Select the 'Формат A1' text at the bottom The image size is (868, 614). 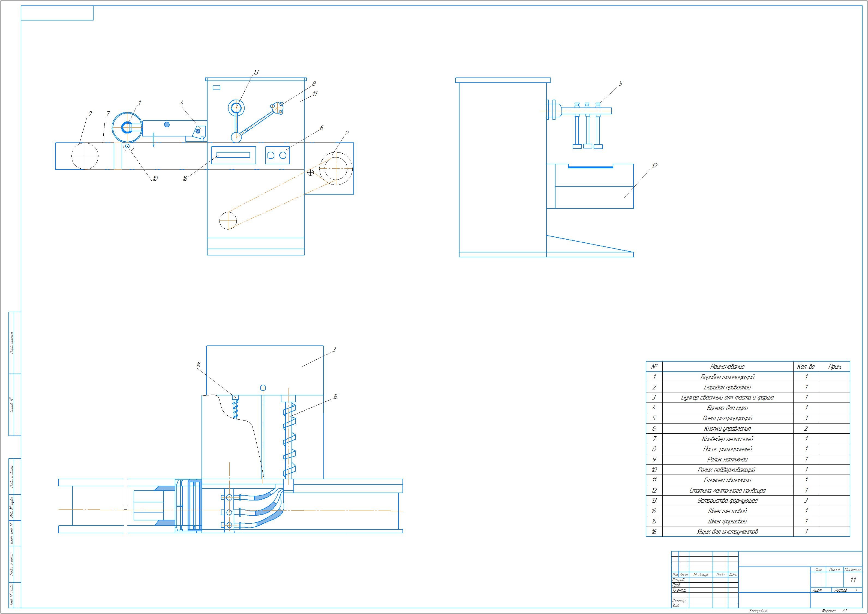[834, 611]
